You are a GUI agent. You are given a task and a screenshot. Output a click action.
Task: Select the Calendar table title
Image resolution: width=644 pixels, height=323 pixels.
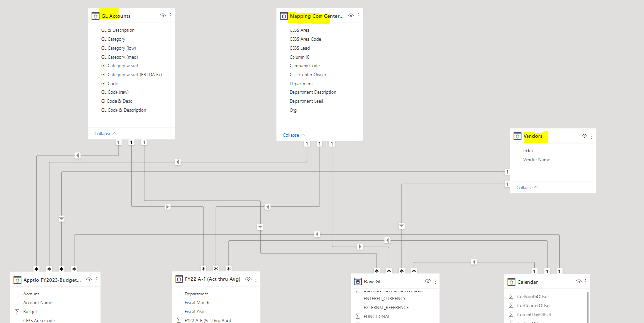[x=527, y=282]
